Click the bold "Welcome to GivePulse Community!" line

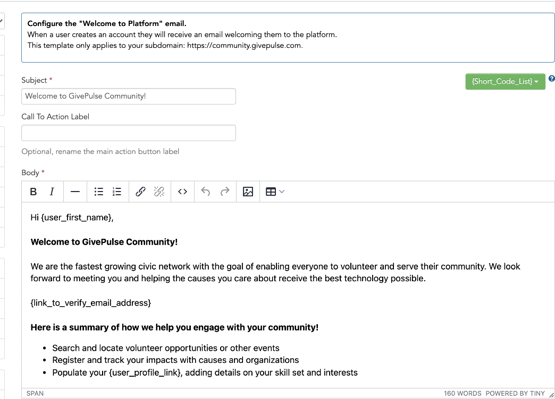pyautogui.click(x=104, y=242)
